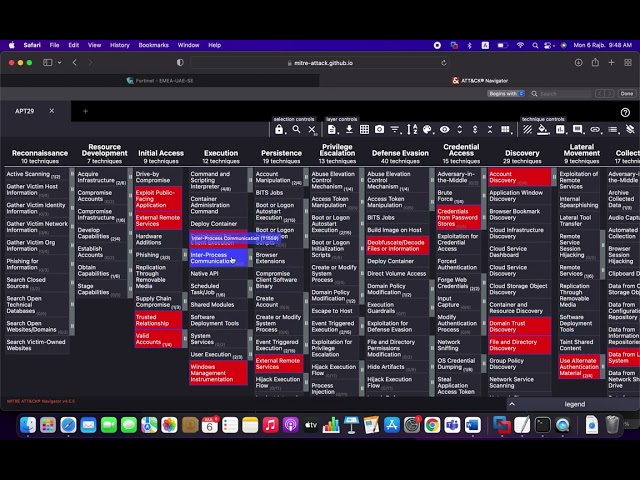Add a new layer tab with plus
The height and width of the screenshot is (480, 640).
(x=85, y=111)
